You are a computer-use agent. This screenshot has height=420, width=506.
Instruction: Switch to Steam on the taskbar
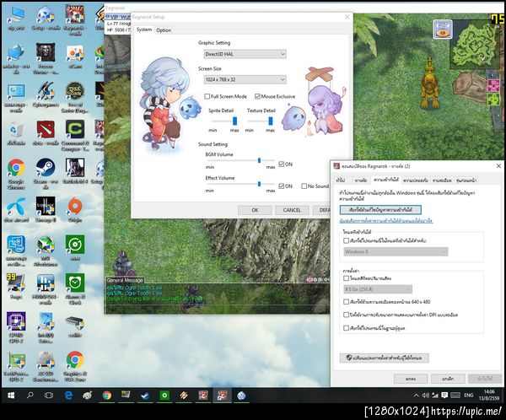(145, 396)
